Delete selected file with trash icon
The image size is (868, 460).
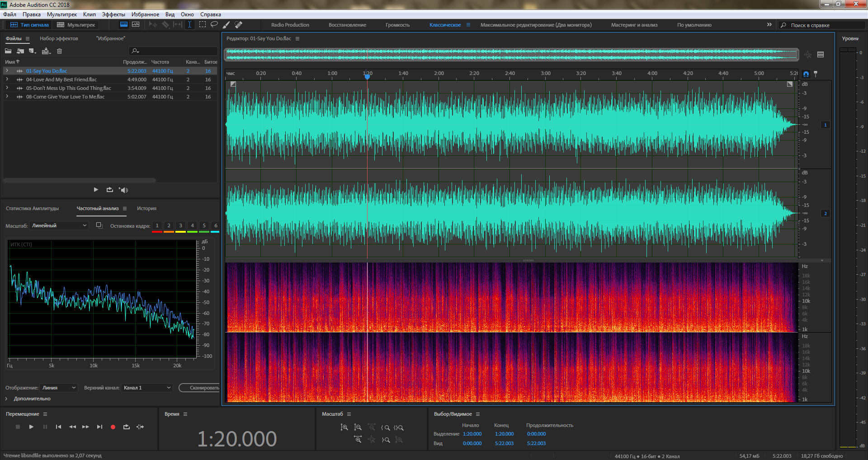pyautogui.click(x=59, y=51)
